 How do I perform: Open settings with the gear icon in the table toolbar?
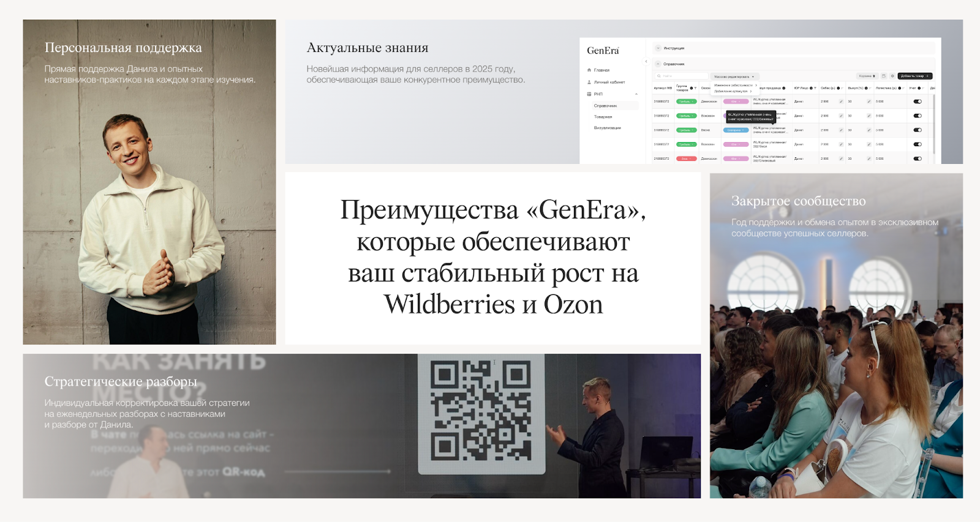click(x=892, y=76)
